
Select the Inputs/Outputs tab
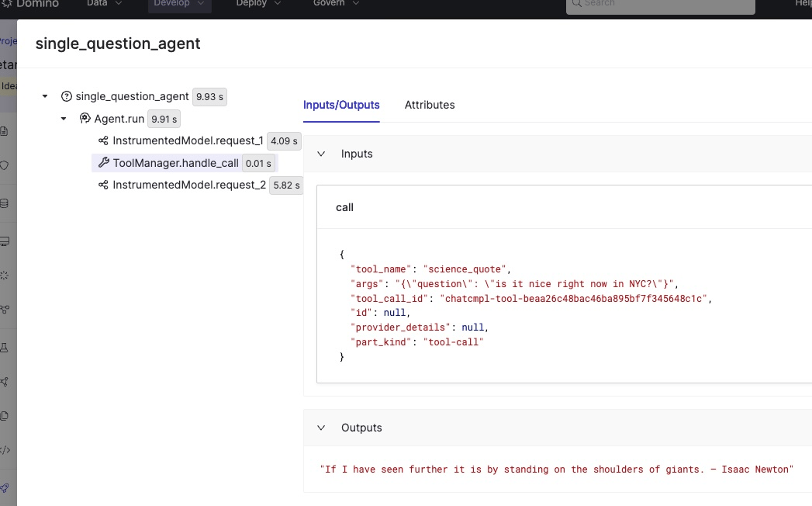341,105
